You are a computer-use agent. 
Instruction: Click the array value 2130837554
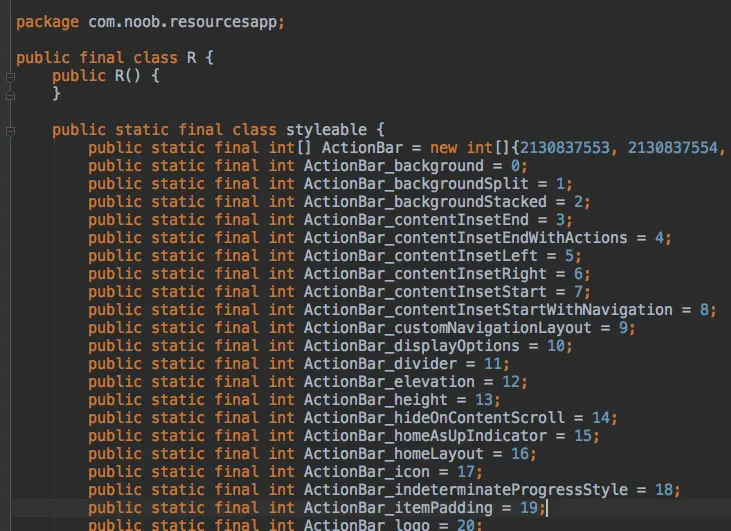673,148
